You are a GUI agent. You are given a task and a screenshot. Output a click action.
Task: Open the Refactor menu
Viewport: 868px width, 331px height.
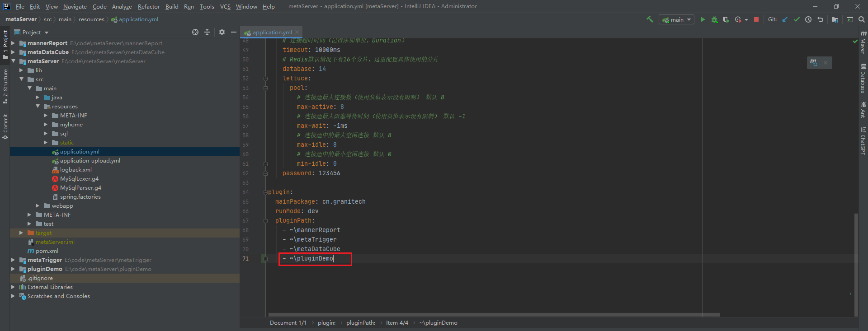click(149, 6)
